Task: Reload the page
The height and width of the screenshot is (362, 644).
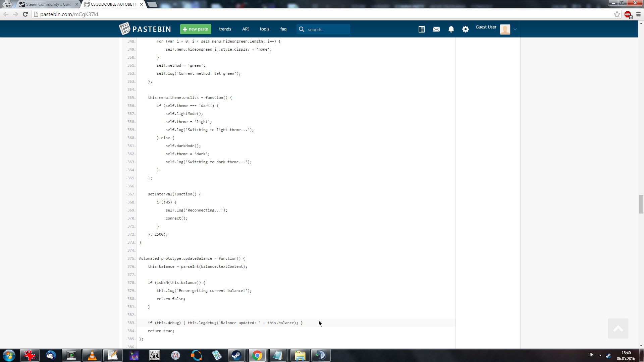Action: coord(25,14)
